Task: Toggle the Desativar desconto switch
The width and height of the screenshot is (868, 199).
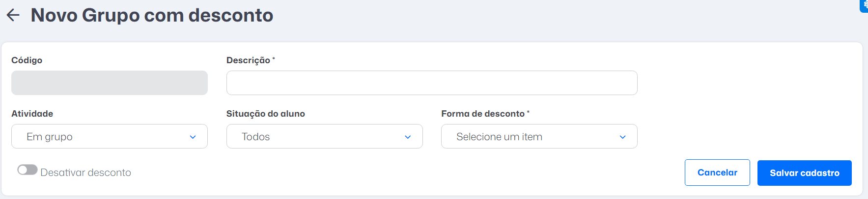Action: pyautogui.click(x=28, y=170)
